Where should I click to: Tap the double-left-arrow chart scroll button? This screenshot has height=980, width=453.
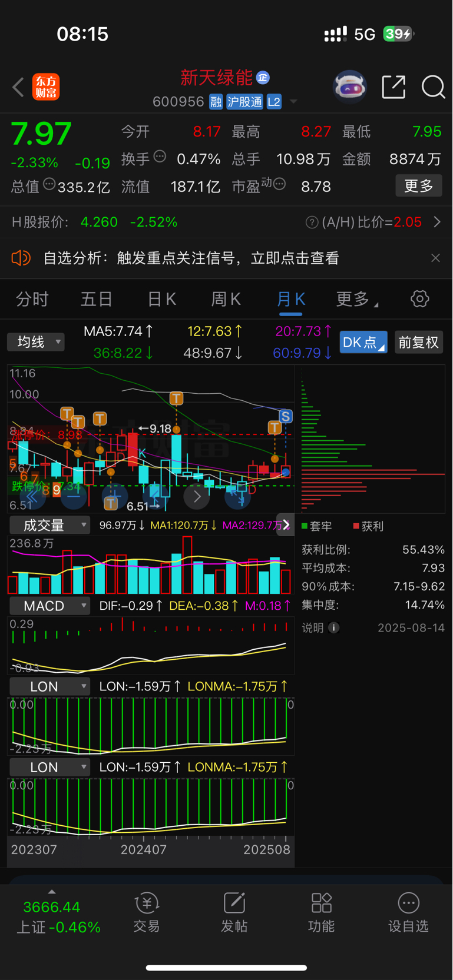point(32,497)
